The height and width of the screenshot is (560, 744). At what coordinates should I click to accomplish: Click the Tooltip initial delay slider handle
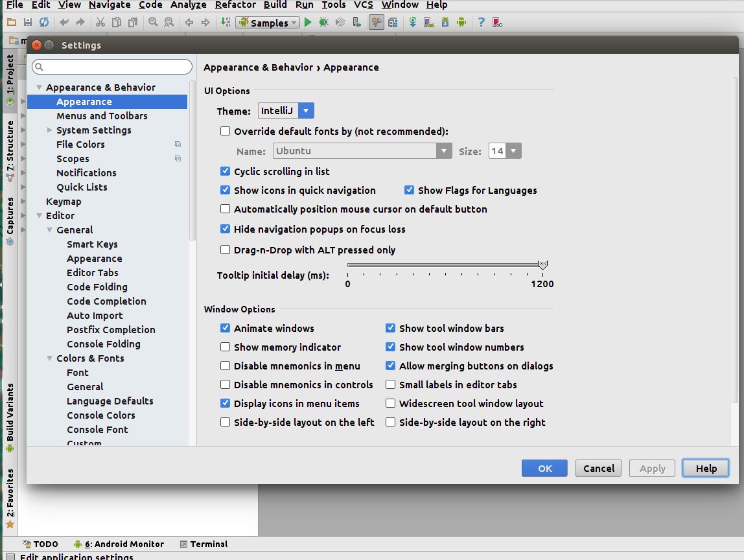tap(542, 264)
